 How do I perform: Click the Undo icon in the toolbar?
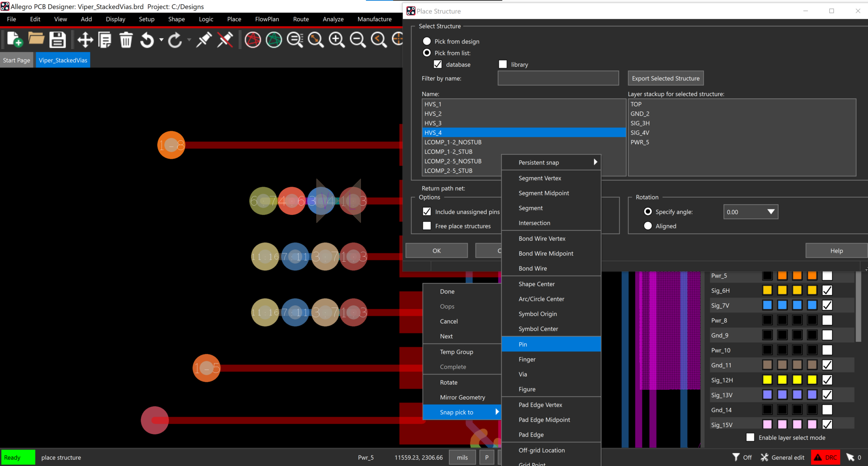pos(146,39)
